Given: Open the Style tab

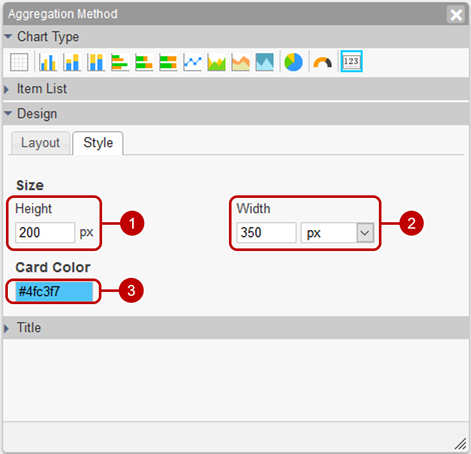Looking at the screenshot, I should coord(98,143).
